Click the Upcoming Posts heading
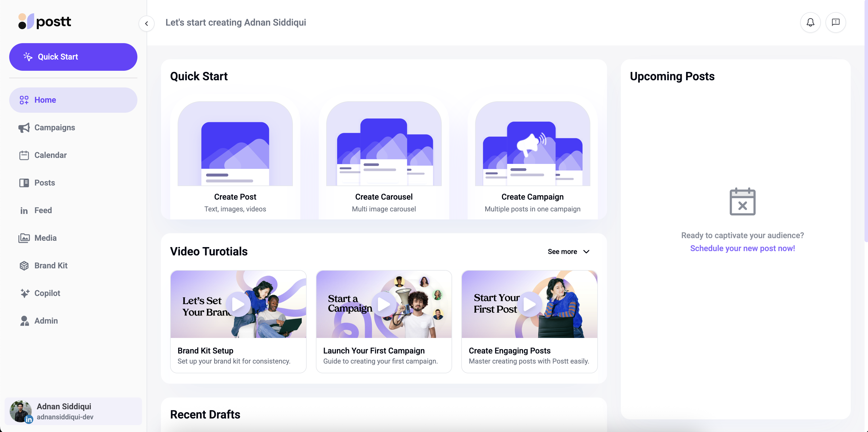868x432 pixels. (x=672, y=76)
